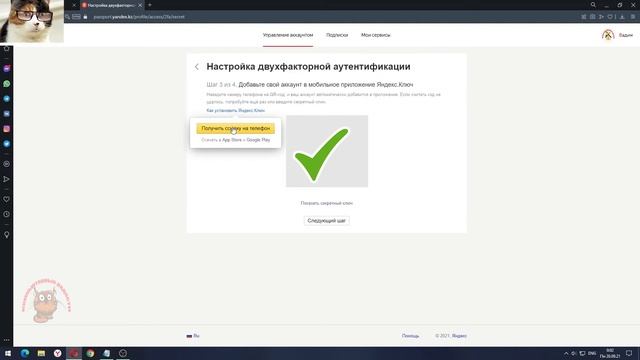Viewport: 640px width, 360px height.
Task: Open the network tray icon
Action: click(x=582, y=353)
